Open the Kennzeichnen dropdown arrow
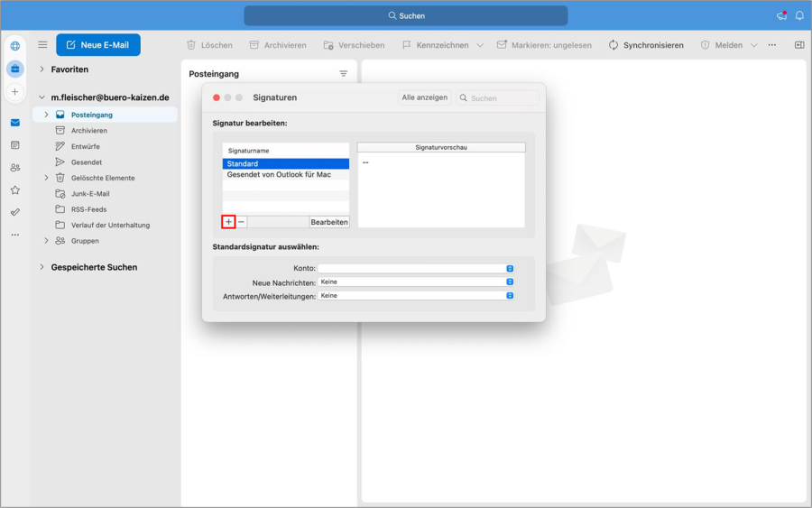812x508 pixels. click(x=480, y=46)
